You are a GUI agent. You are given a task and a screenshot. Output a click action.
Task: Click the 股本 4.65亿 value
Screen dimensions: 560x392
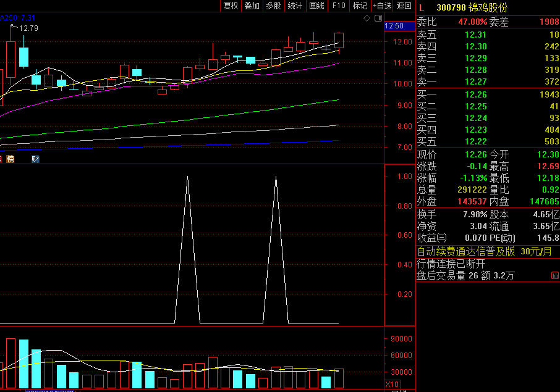[x=546, y=214]
